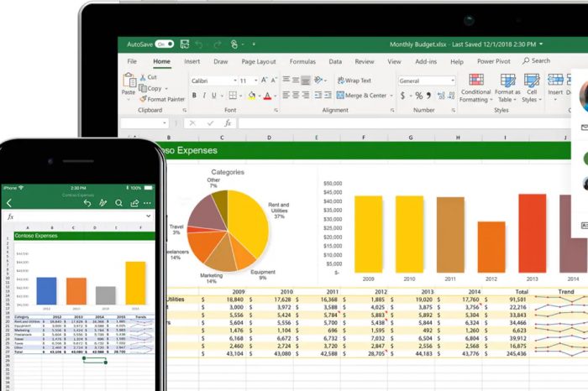Click the Save icon in title bar
The image size is (588, 391).
coord(185,44)
